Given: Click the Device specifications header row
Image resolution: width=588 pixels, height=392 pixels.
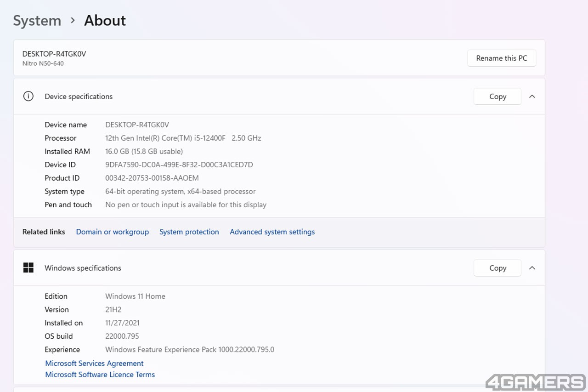Looking at the screenshot, I should 279,97.
